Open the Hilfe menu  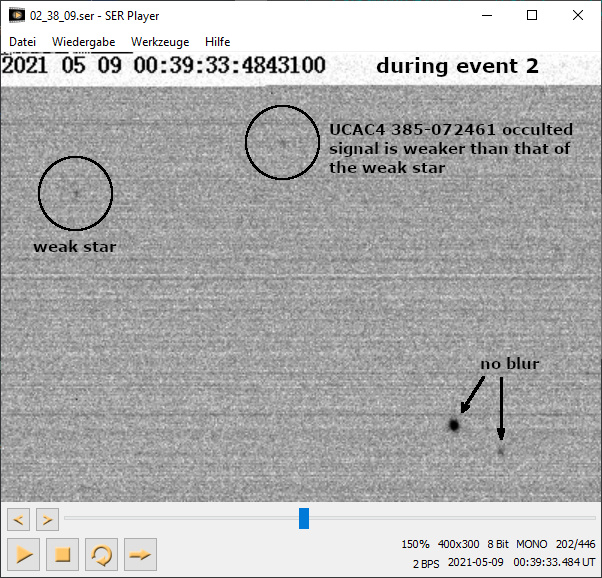(217, 42)
